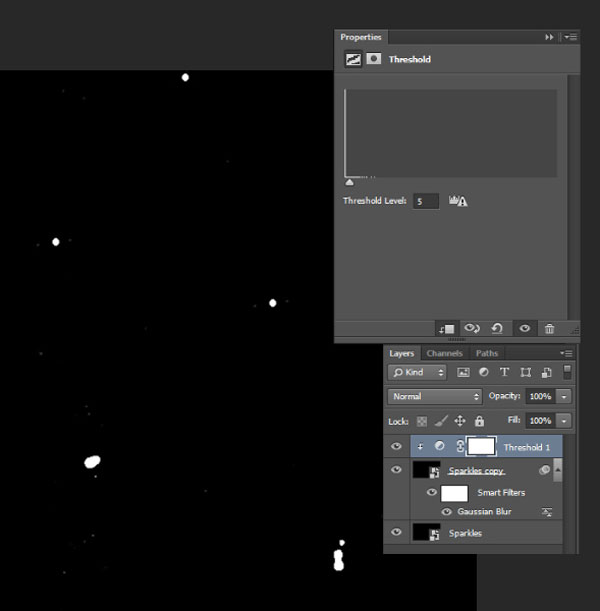
Task: Collapse Properties panel with double-arrow icon
Action: tap(549, 37)
